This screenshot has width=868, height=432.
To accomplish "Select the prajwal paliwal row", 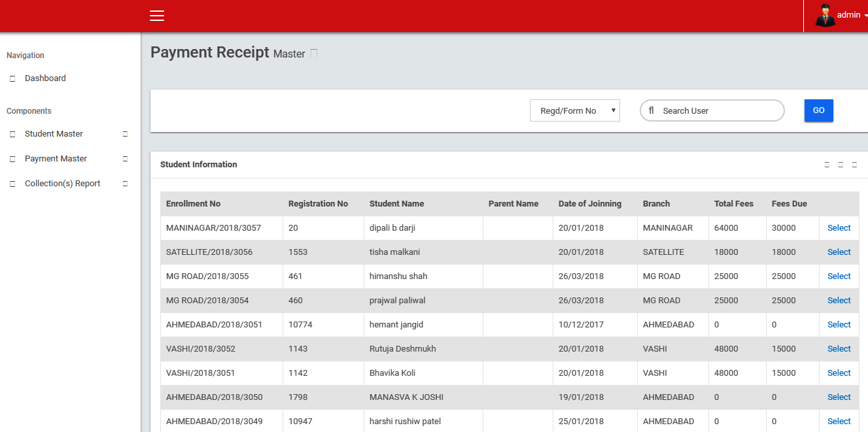I will click(839, 301).
